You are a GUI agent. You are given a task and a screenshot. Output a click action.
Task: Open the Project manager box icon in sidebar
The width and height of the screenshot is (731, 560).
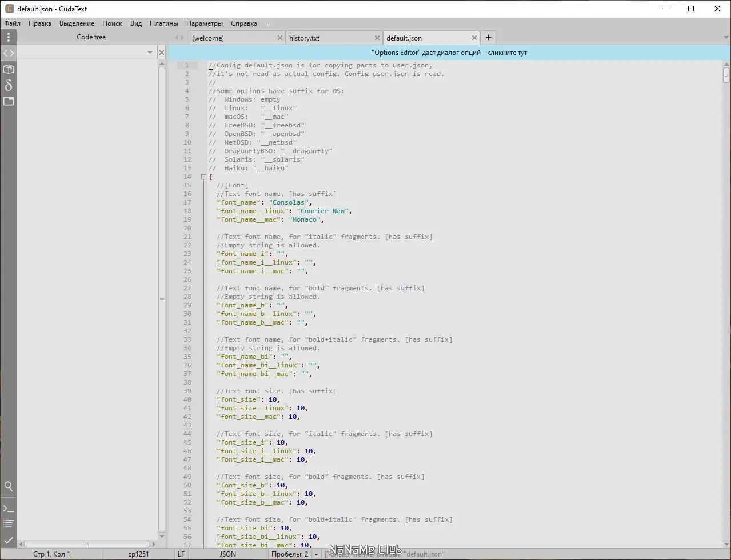tap(8, 69)
